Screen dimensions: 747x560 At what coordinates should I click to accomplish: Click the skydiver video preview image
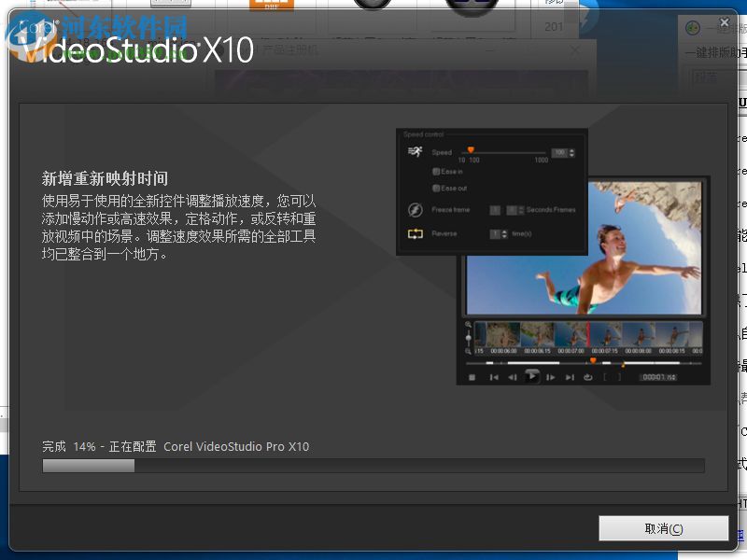[585, 247]
